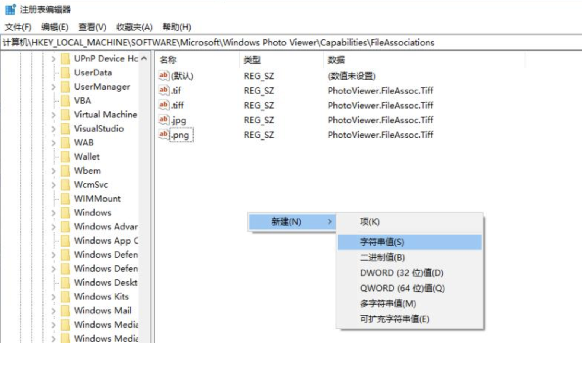This screenshot has height=380, width=588.
Task: Expand the WAB tree node
Action: coord(54,143)
